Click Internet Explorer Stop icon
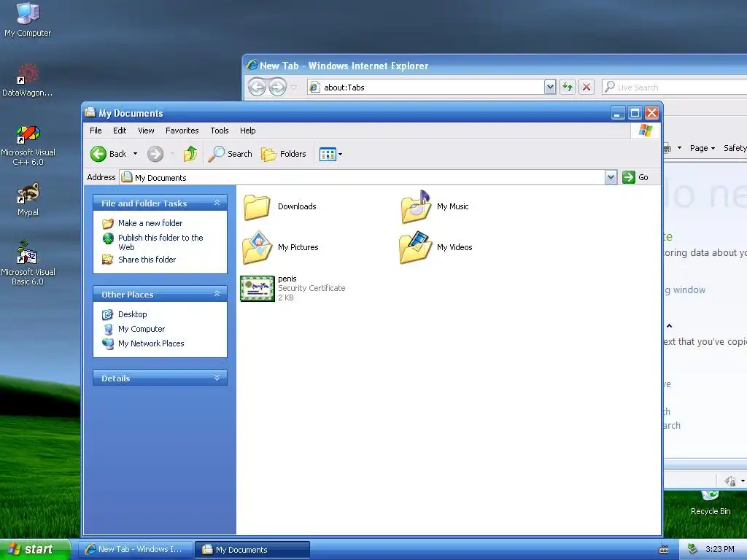The height and width of the screenshot is (560, 747). coord(587,87)
